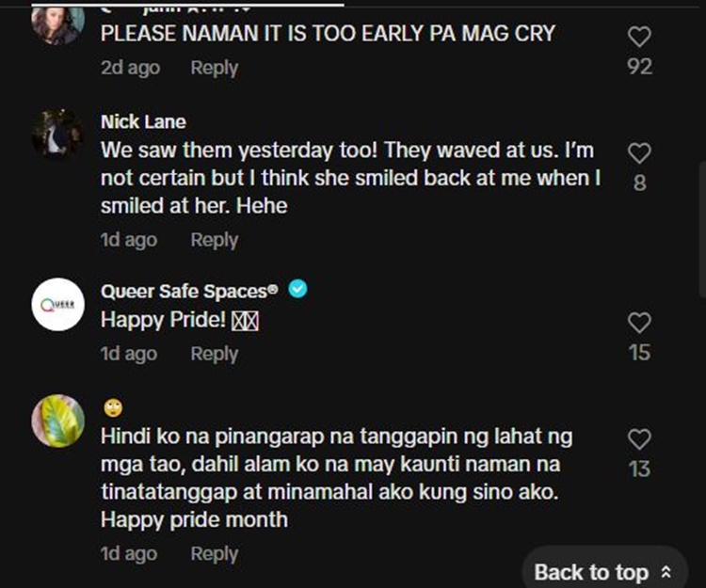Click the verified badge beside Queer Safe Spaces

297,290
